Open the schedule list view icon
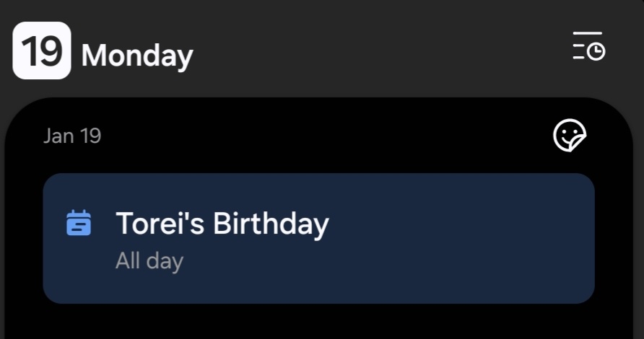 [x=588, y=46]
